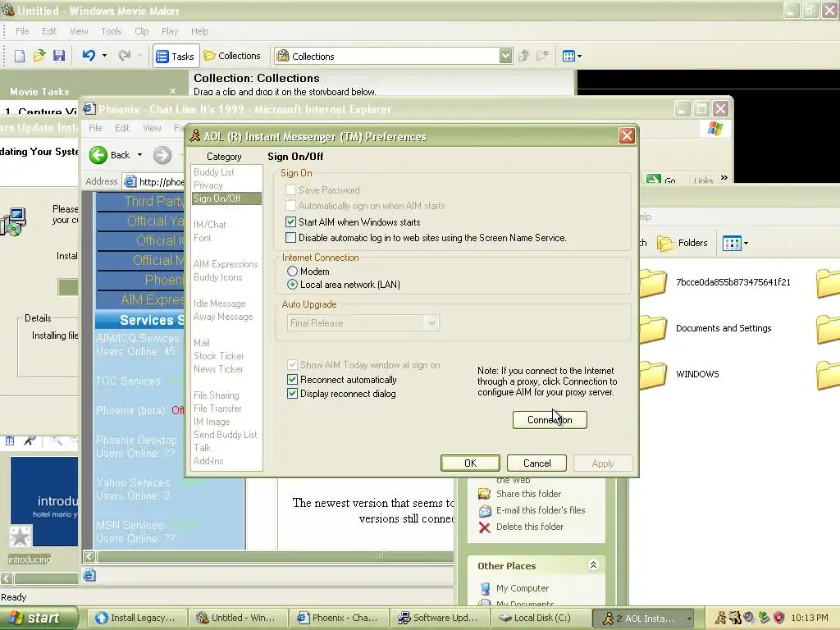
Task: Select IM/Chat category
Action: [x=209, y=225]
